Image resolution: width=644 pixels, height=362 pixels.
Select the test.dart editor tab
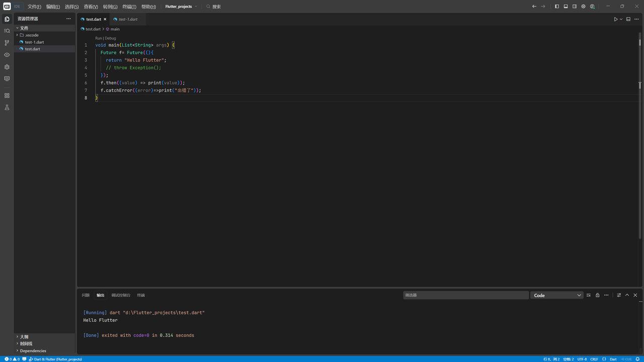tap(93, 19)
